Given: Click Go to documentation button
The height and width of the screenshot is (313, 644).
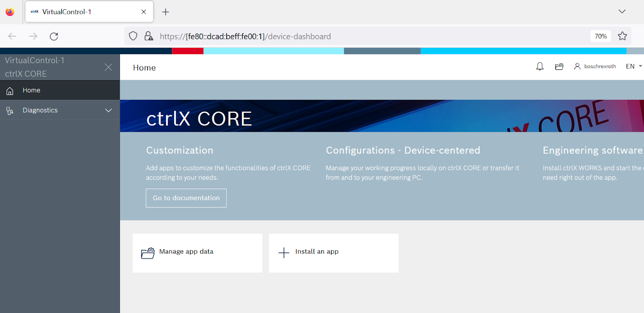Looking at the screenshot, I should tap(186, 198).
